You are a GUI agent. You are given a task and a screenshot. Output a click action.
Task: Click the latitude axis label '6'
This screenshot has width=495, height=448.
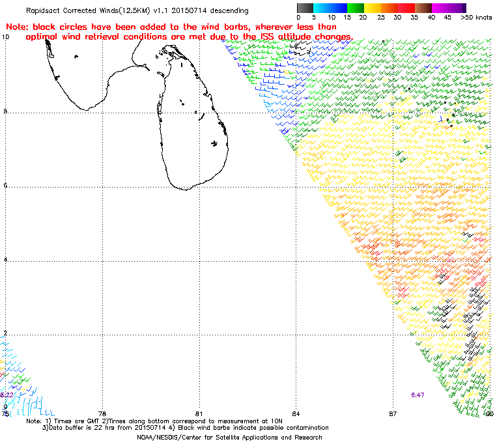(5, 186)
